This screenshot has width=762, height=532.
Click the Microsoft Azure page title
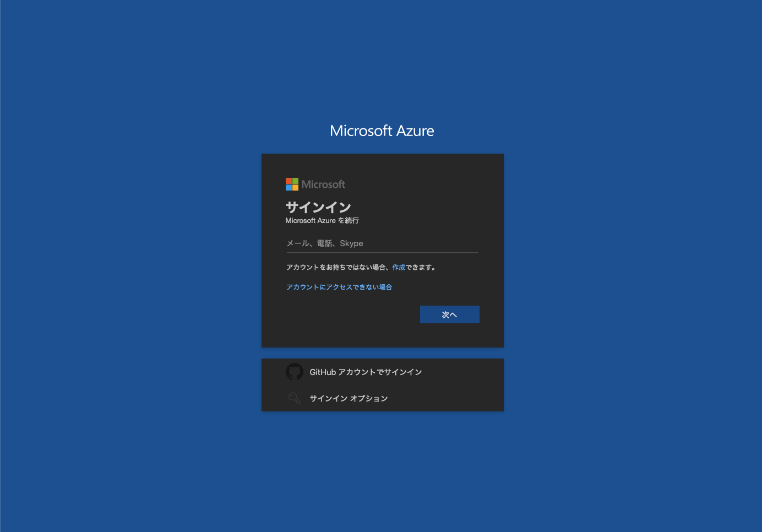pos(382,131)
